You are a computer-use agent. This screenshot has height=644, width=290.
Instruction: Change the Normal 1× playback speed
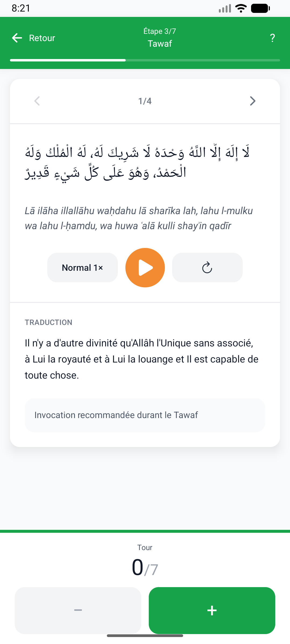(82, 268)
